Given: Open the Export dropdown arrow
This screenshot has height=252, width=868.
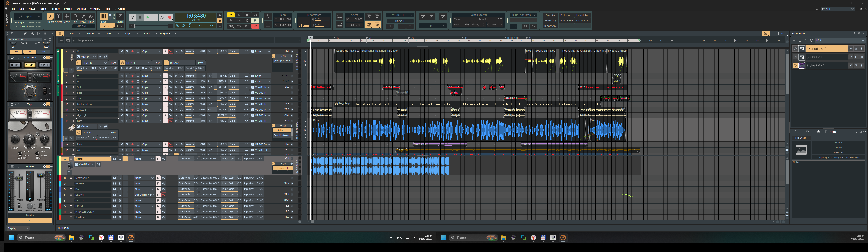Looking at the screenshot, I should (39, 16).
